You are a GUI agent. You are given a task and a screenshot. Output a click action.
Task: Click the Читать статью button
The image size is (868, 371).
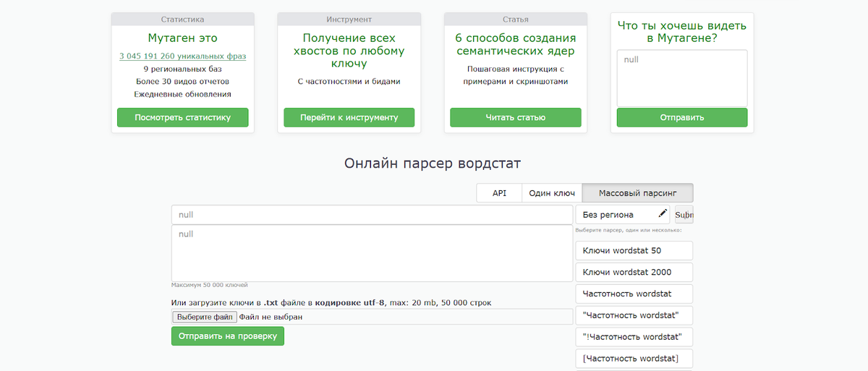pyautogui.click(x=516, y=117)
